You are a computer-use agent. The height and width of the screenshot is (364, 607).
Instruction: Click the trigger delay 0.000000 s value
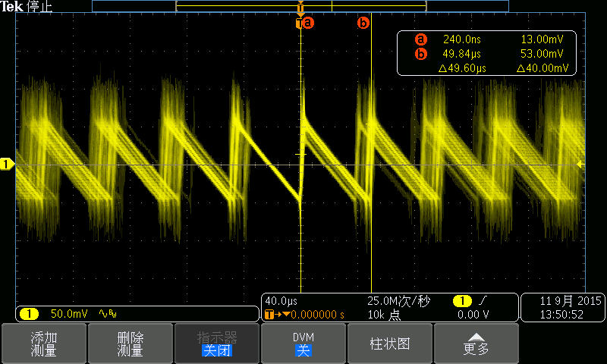[x=317, y=315]
